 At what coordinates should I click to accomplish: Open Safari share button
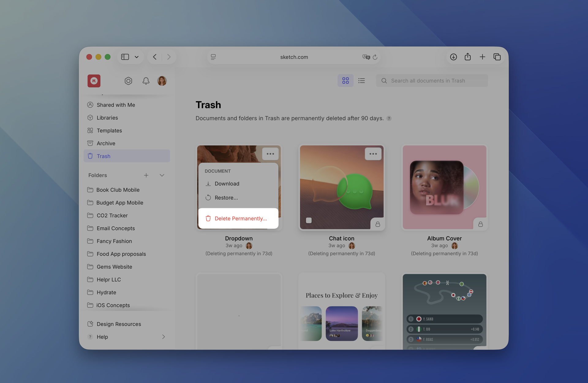pyautogui.click(x=468, y=57)
